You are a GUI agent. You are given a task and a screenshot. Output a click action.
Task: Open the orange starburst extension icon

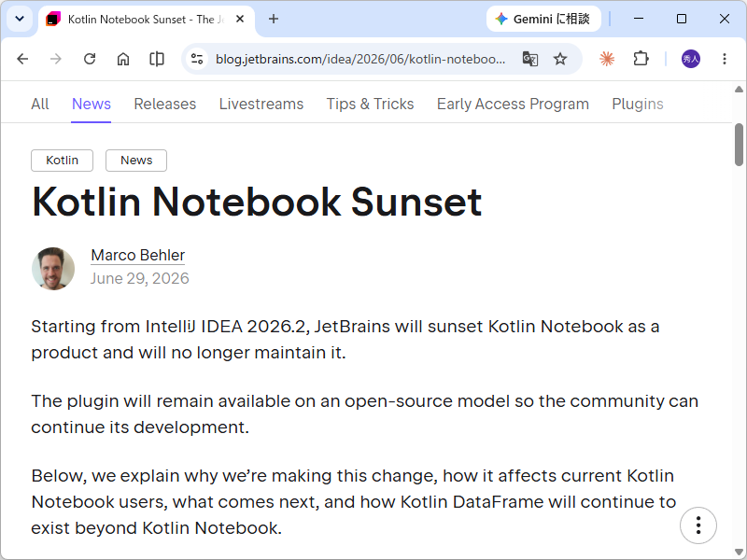pos(606,59)
